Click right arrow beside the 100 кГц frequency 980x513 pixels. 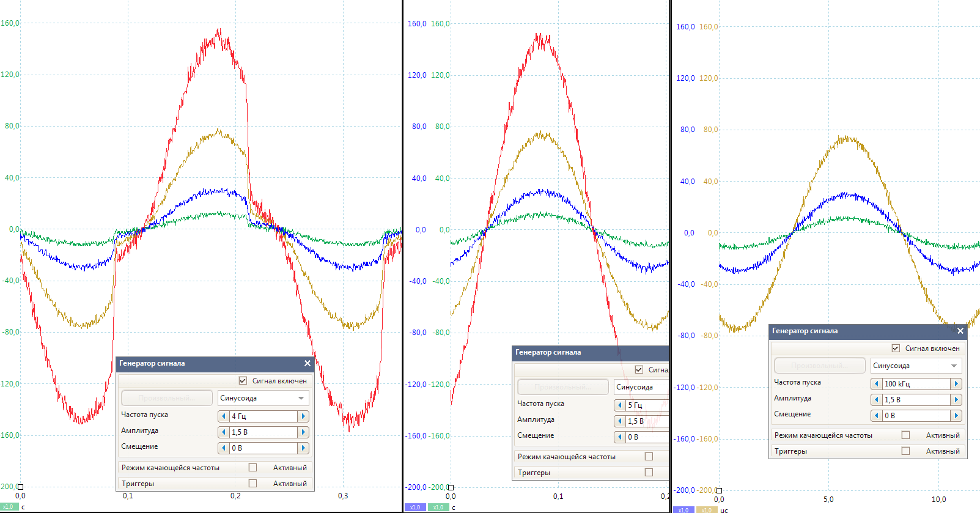pos(956,384)
